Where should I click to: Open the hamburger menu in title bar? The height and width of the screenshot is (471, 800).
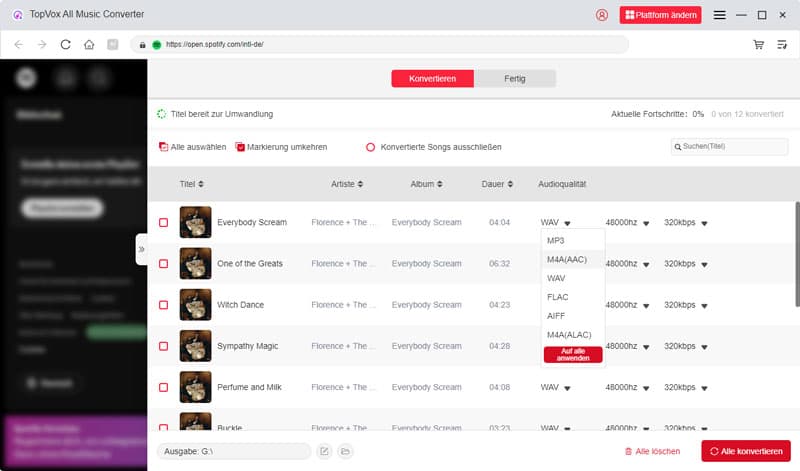pyautogui.click(x=719, y=15)
